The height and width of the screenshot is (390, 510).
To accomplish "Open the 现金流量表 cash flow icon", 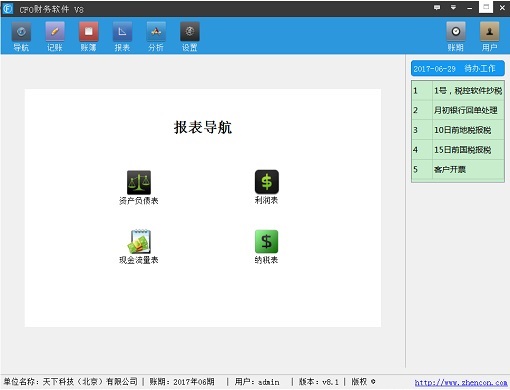I will 139,247.
